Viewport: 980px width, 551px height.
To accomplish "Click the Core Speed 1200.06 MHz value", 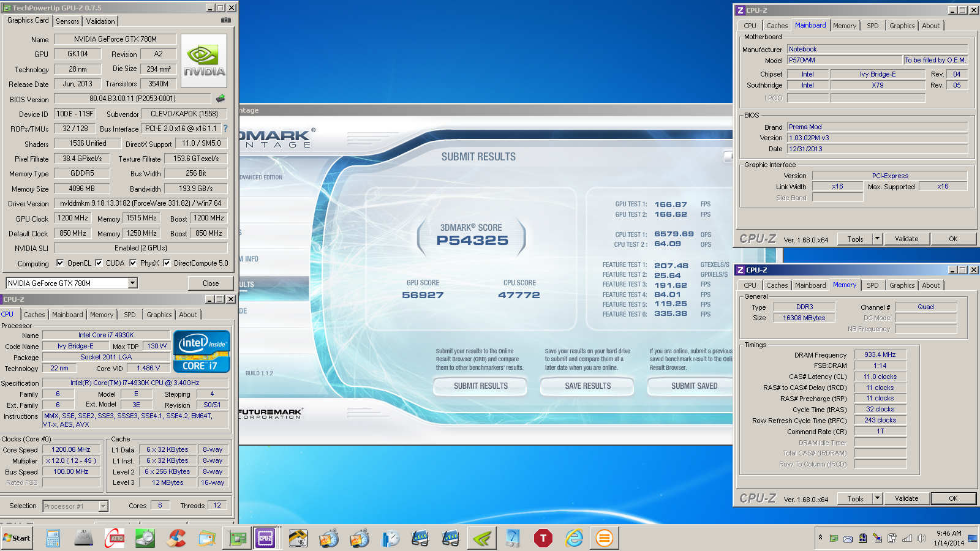I will point(71,449).
